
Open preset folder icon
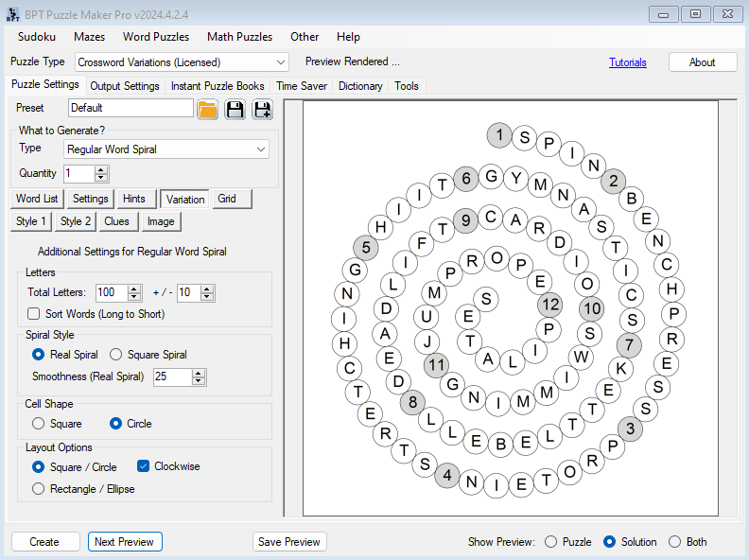point(208,109)
